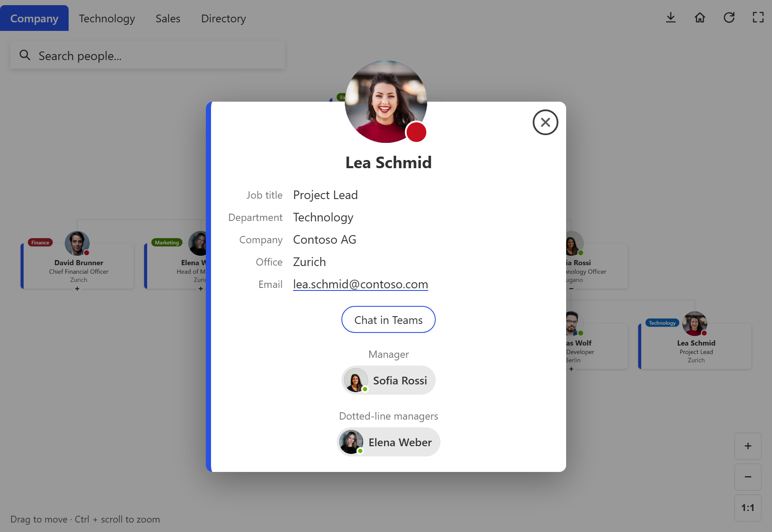Screen dimensions: 772x532
Task: Click the Technology badge on Lea Schmid's card
Action: click(662, 323)
